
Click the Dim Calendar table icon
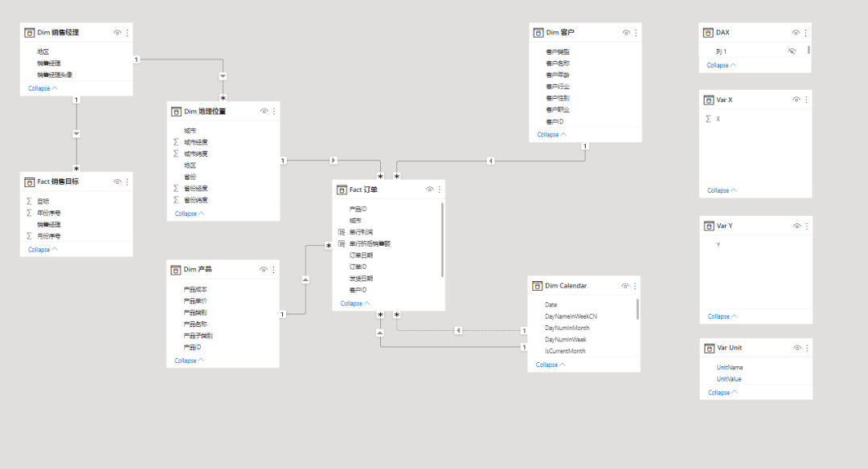tap(537, 286)
